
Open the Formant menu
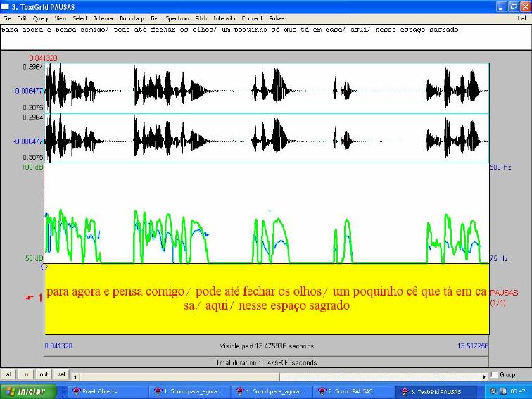coord(252,18)
